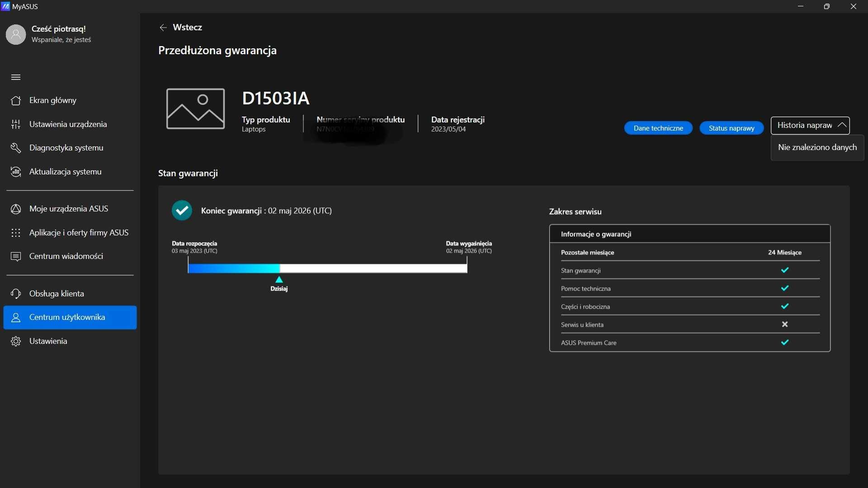Click the Data wygaśnięcia 02 maj 2026 label
Screen dimensions: 868x488
(x=469, y=247)
